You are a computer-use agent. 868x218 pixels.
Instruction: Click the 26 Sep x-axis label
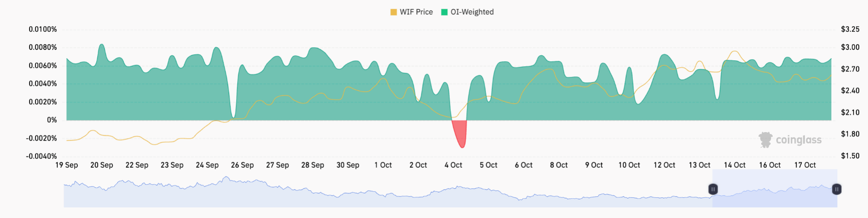(242, 165)
